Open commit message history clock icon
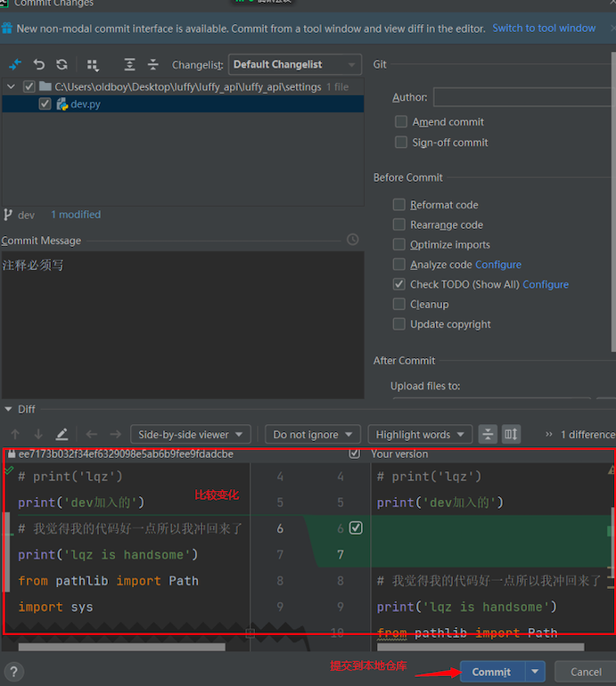The image size is (616, 686). [x=353, y=240]
